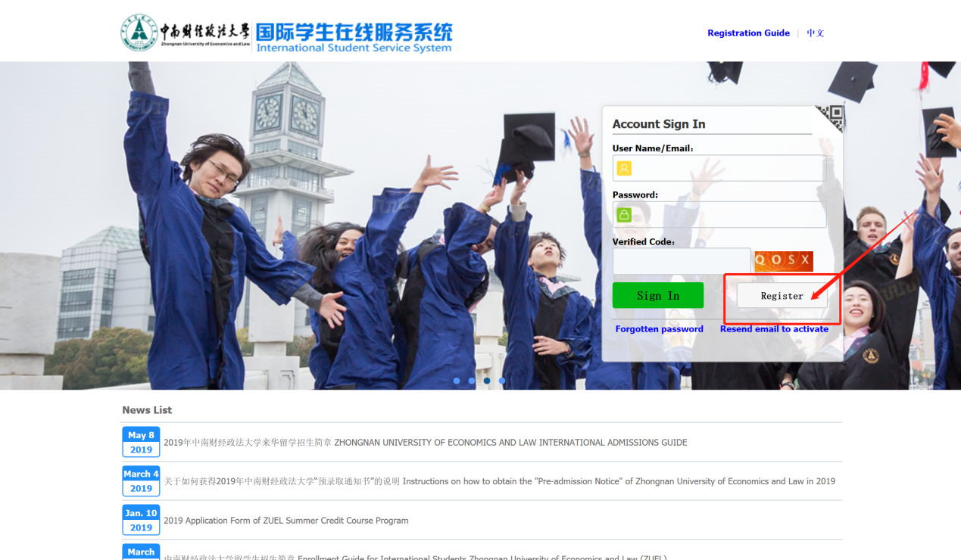
Task: Refresh the QOSX captcha image
Action: point(783,261)
